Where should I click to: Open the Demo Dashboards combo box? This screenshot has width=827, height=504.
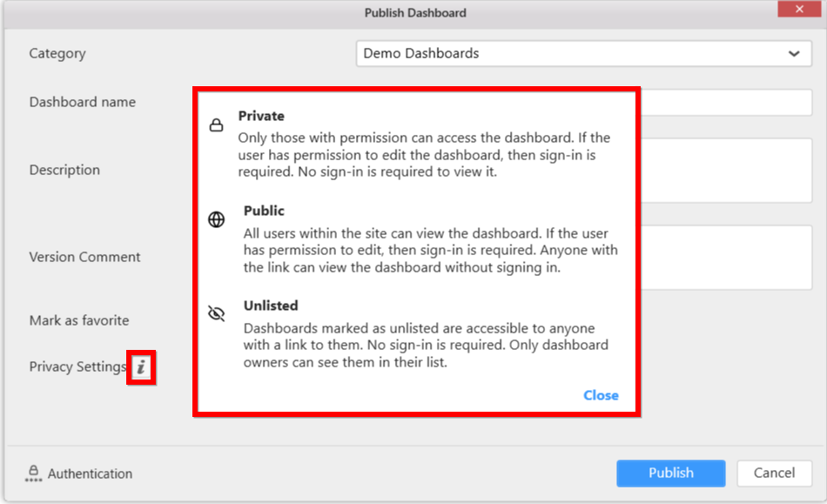point(575,54)
